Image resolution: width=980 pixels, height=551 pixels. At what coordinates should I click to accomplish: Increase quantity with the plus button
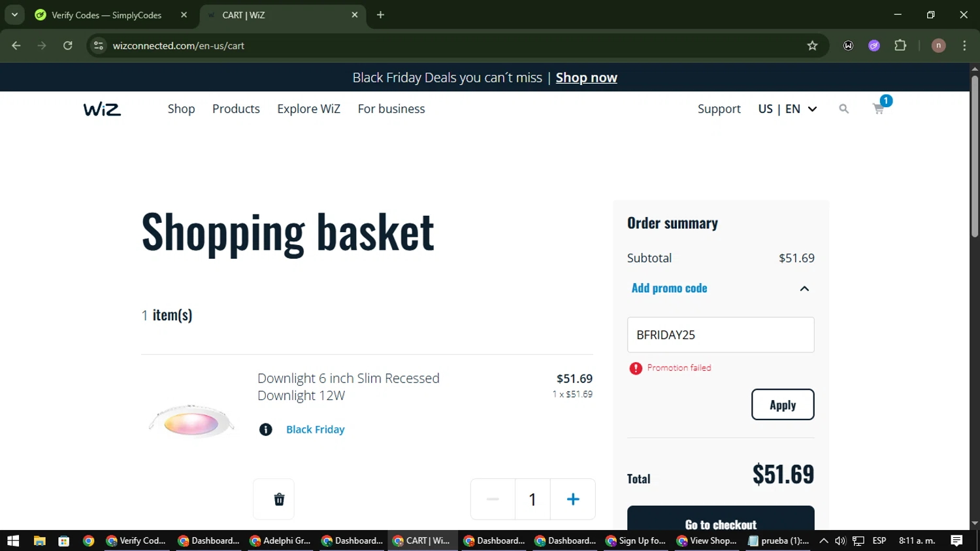573,499
